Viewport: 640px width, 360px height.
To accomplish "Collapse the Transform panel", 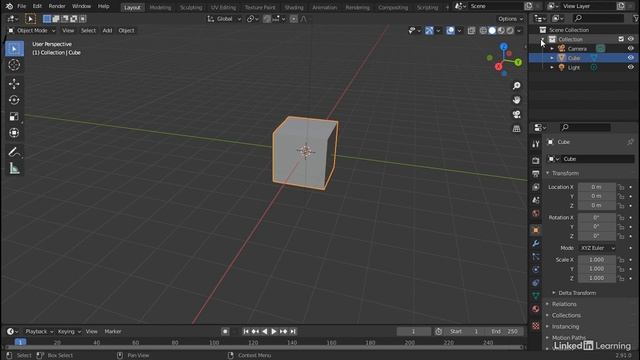I will (x=565, y=173).
